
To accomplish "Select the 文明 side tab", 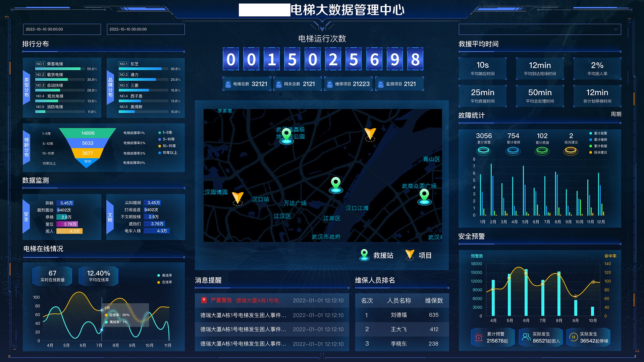I will tap(110, 217).
